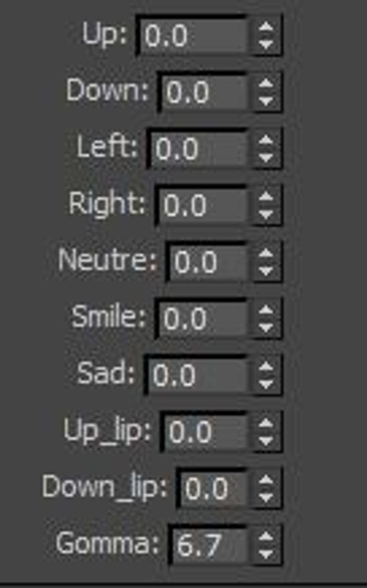Click the Up_lip value field
Screen dimensions: 367x588
(206, 432)
